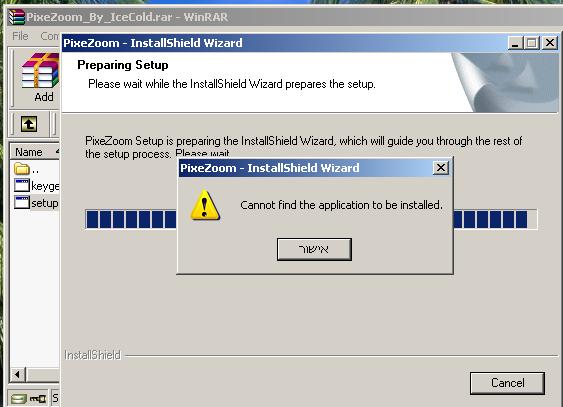Select the keygen file icon
Screen dimensions: 563x407
(22, 186)
